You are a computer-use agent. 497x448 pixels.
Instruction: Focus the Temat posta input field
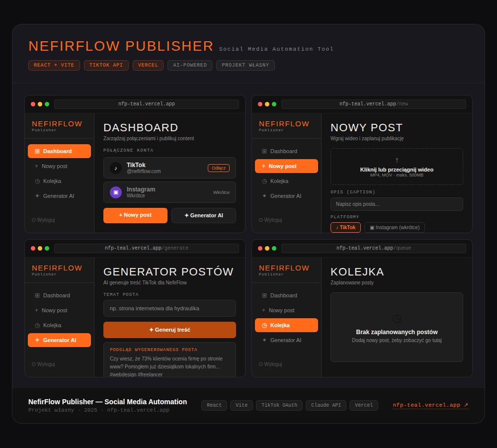(169, 308)
